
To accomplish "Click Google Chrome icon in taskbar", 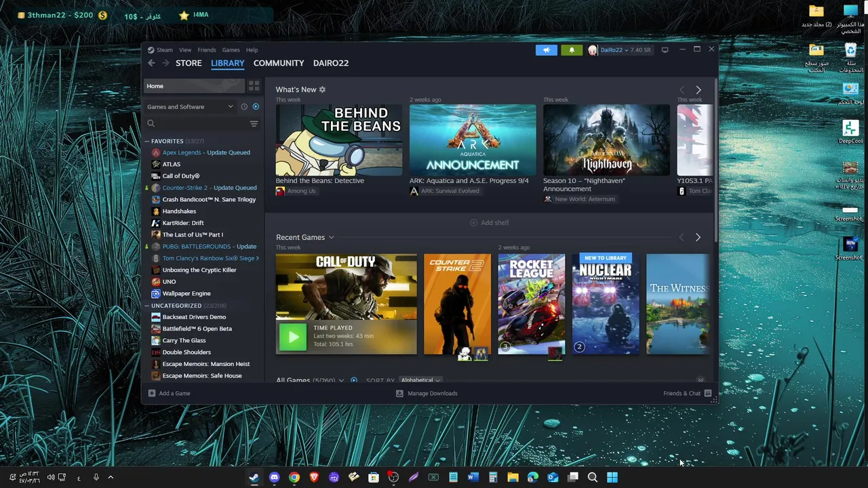I will (x=294, y=477).
